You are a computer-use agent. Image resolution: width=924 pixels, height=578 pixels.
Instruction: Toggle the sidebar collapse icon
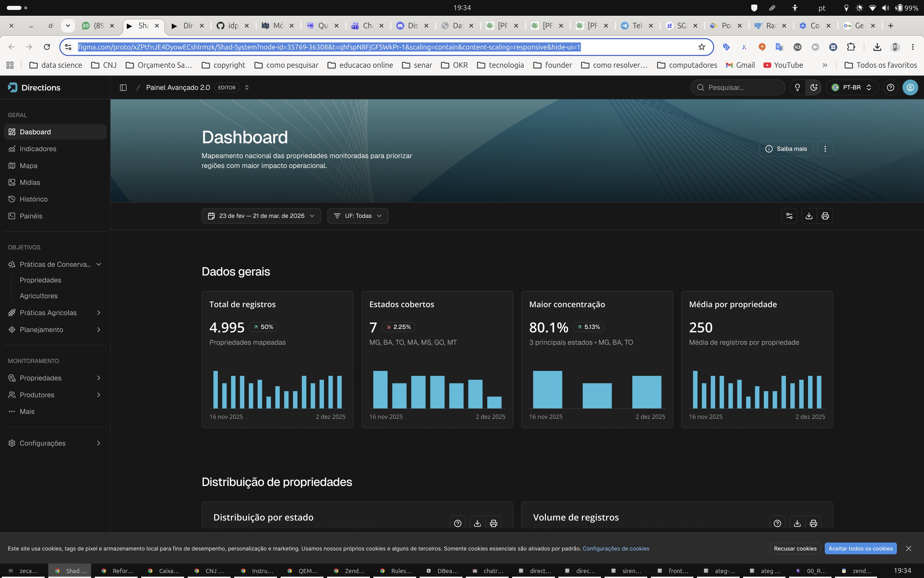pyautogui.click(x=123, y=88)
